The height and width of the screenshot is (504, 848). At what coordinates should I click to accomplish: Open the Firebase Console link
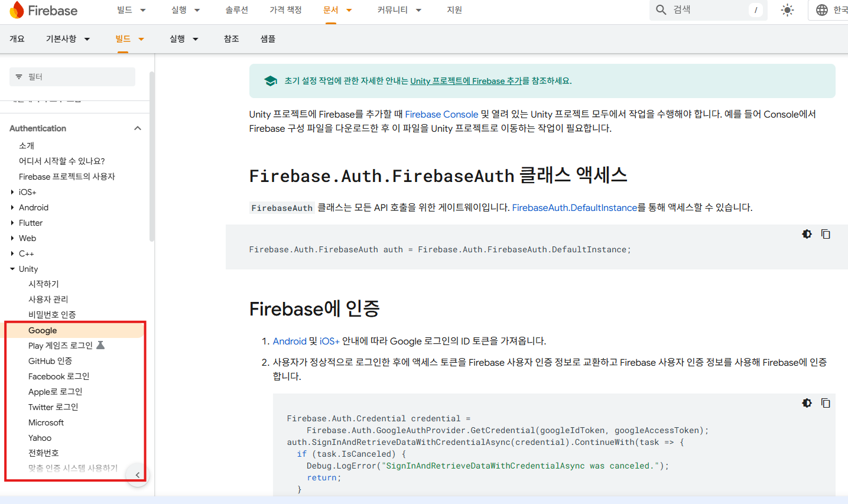click(x=441, y=114)
